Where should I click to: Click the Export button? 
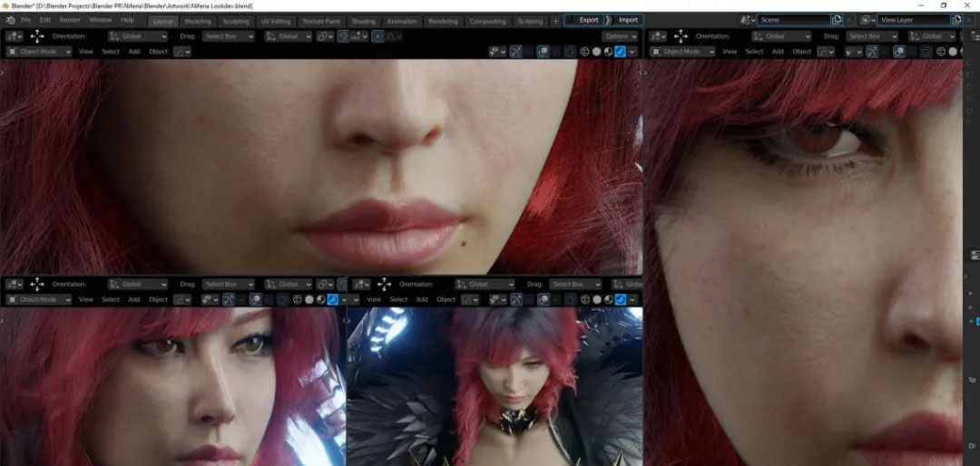(x=584, y=20)
